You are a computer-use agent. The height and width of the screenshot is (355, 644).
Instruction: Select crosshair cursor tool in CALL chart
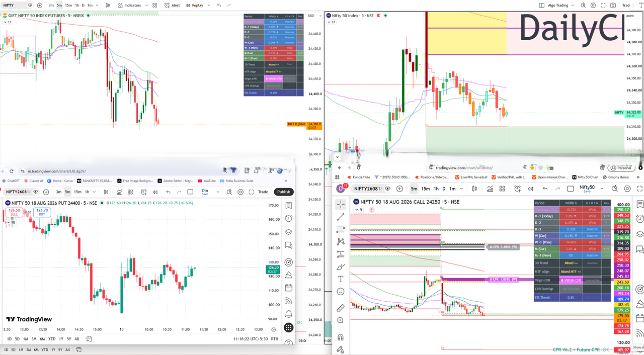pos(341,204)
